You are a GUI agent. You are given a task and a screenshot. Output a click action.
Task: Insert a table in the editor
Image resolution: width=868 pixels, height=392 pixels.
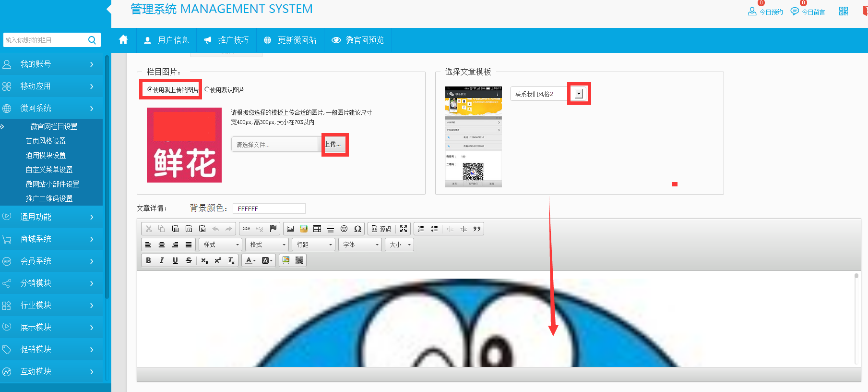[317, 229]
